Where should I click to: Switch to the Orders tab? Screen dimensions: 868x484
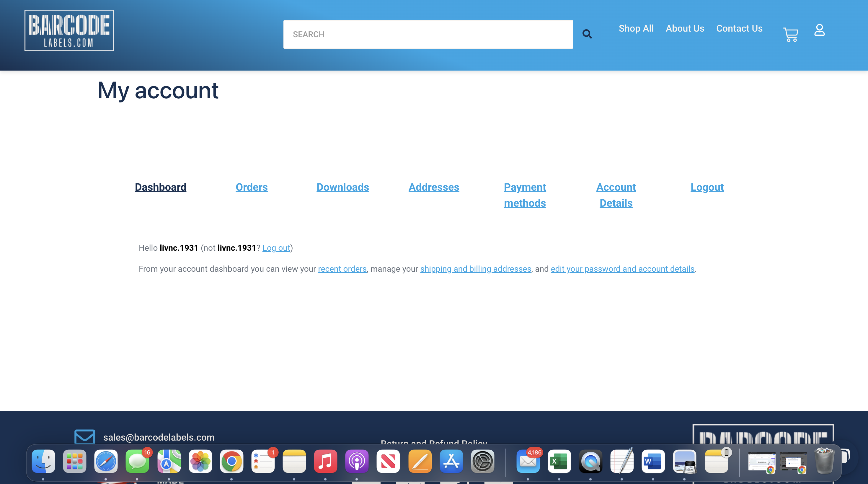pos(251,187)
